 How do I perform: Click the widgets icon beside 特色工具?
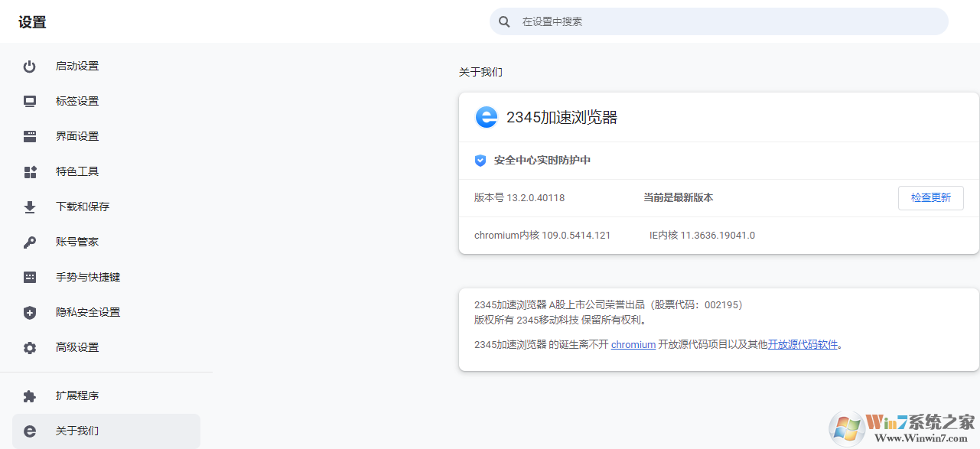click(x=30, y=172)
